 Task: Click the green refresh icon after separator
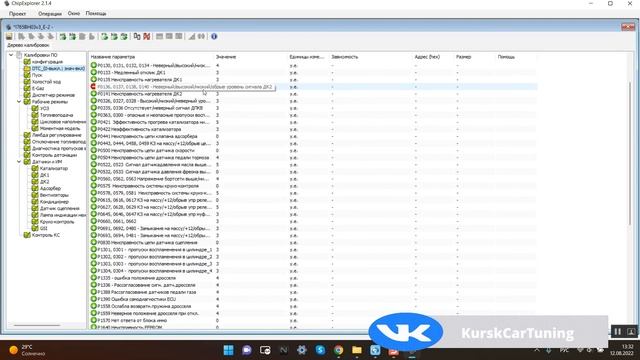[x=104, y=37]
